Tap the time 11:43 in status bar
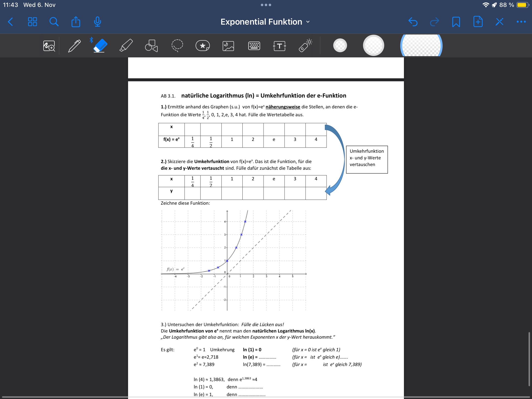Viewport: 532px width, 399px height. pos(11,5)
